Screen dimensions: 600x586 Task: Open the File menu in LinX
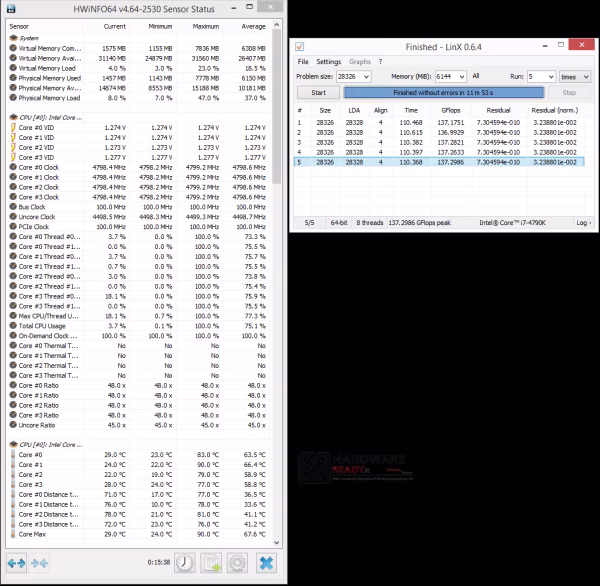pyautogui.click(x=303, y=62)
